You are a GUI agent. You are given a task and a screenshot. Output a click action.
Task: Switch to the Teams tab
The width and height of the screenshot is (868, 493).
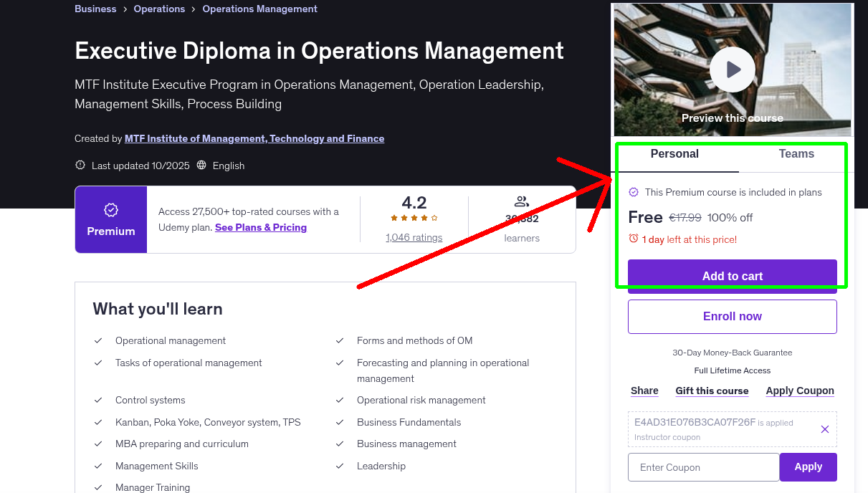[x=796, y=153]
